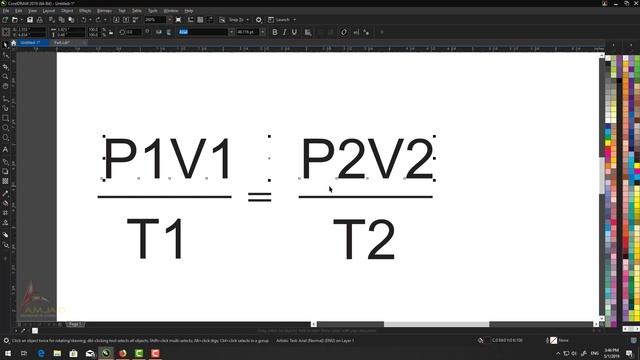Select the Transparency checkerboard tool
640x360 pixels.
coord(5,181)
